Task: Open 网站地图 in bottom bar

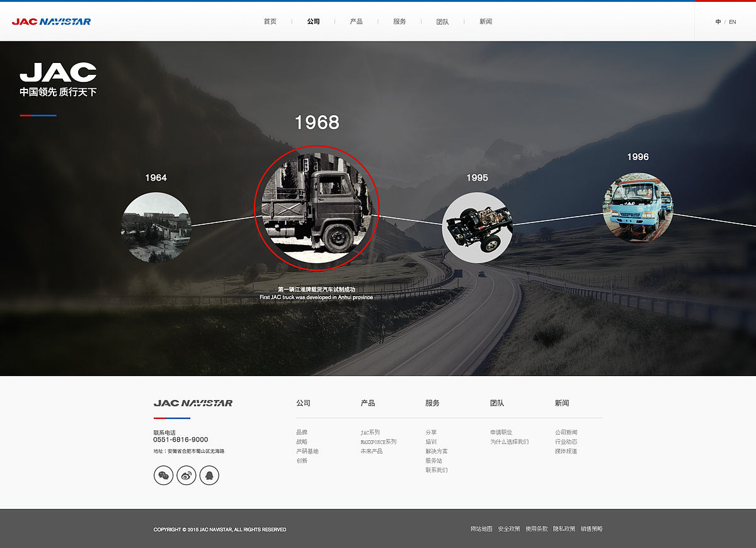Action: point(481,529)
